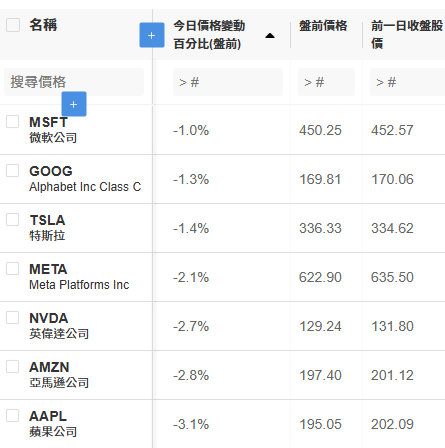The height and width of the screenshot is (448, 445).
Task: Check the MSFT row checkbox
Action: point(13,122)
